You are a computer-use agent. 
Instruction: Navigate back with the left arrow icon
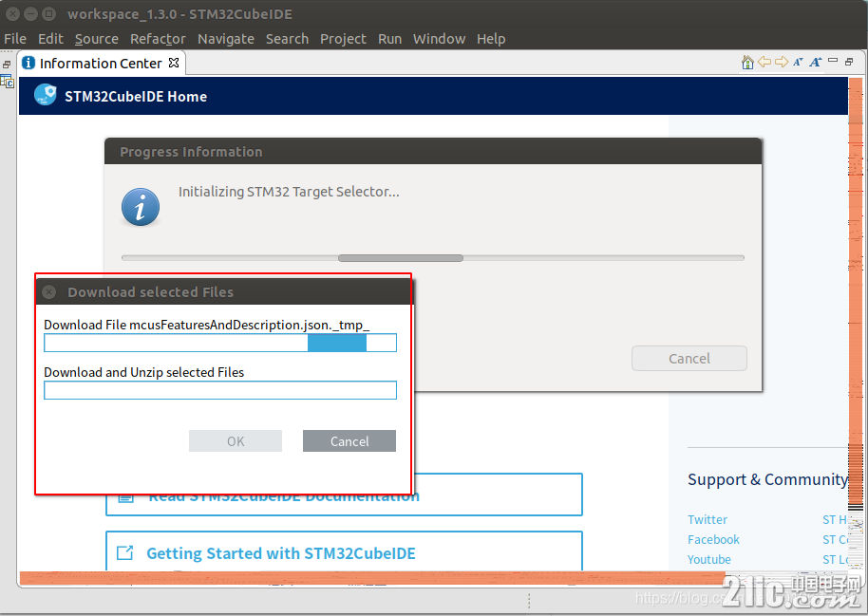[764, 62]
